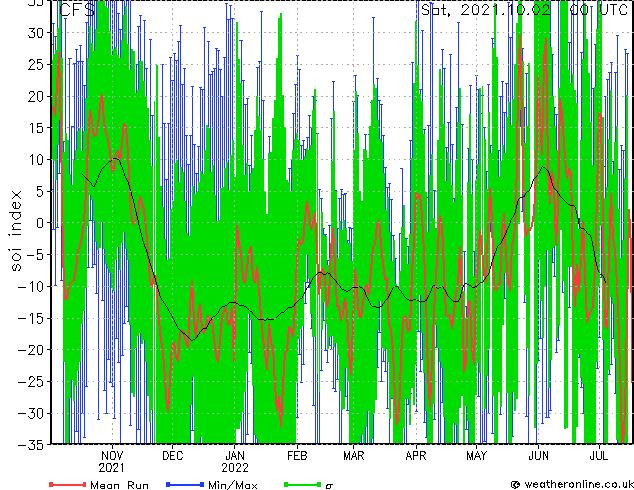Click the y-axis value '-25'

pos(31,381)
